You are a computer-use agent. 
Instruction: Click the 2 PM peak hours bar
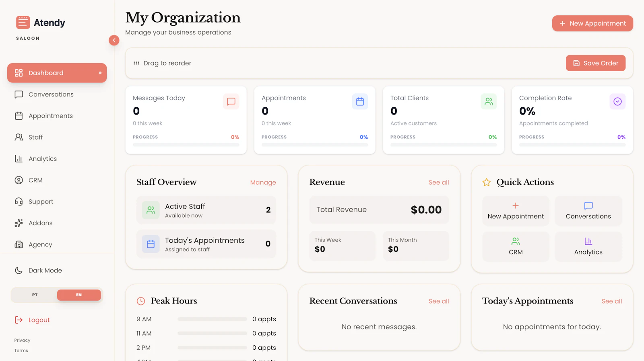[212, 348]
